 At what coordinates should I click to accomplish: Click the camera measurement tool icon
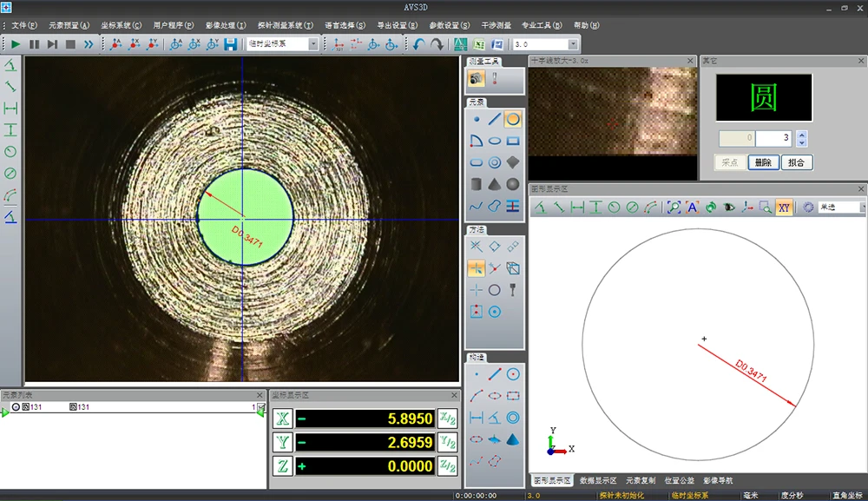[x=477, y=79]
